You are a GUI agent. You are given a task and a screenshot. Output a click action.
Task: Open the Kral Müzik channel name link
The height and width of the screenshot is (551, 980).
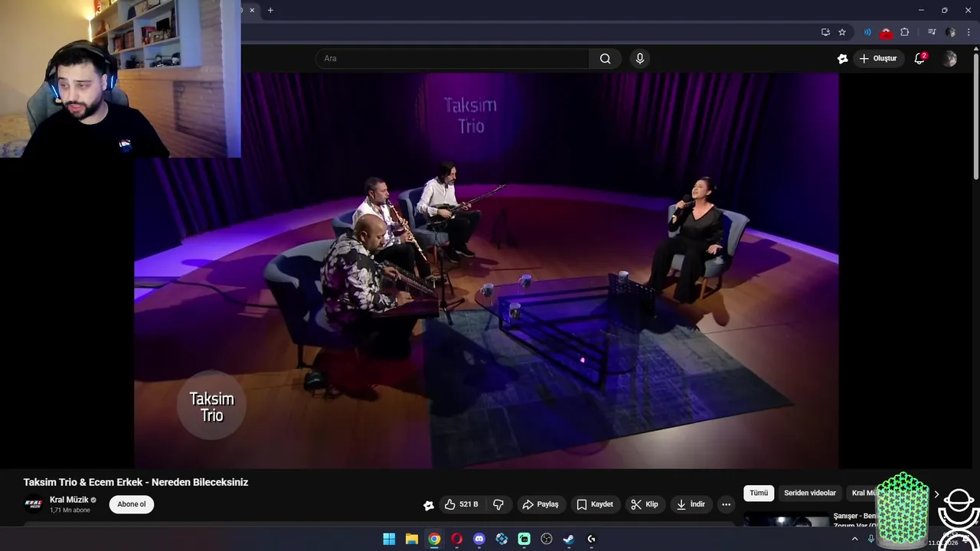pyautogui.click(x=69, y=500)
